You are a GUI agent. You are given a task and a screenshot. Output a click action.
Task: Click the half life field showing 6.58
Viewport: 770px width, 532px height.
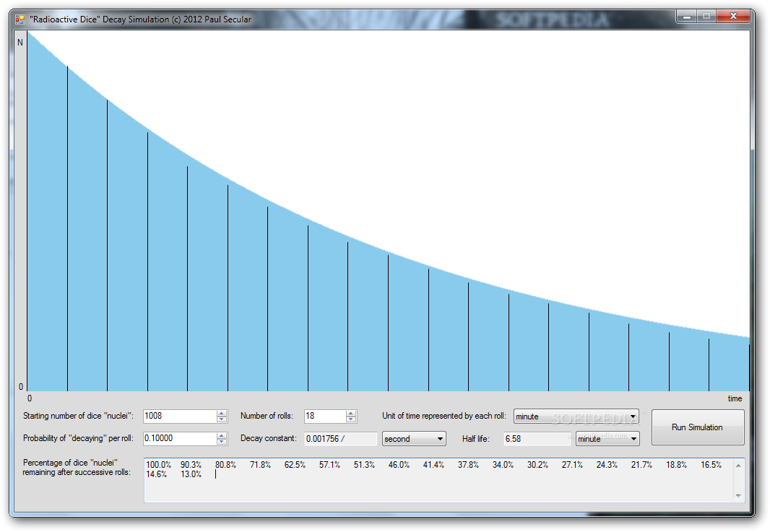(x=537, y=439)
